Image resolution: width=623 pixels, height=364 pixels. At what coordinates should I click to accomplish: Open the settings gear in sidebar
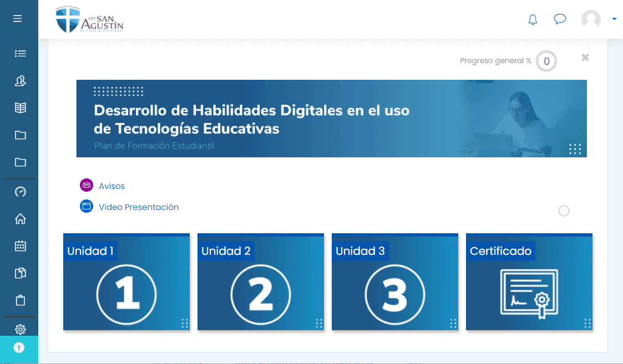21,329
